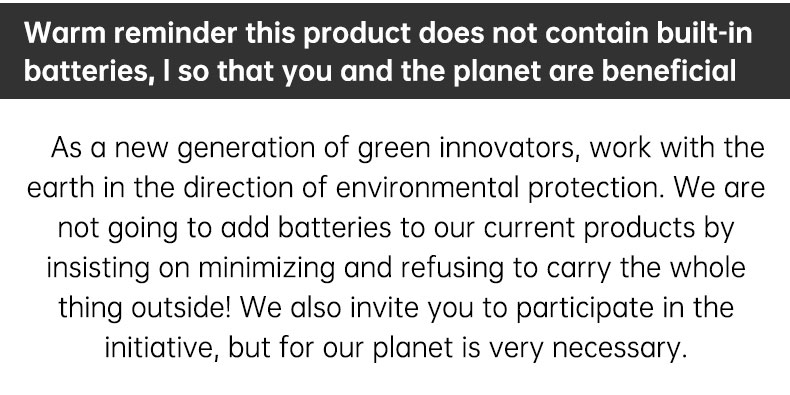Screen dimensions: 790x395
Task: Click "refusing to carry the whole" phrase
Action: [573, 268]
